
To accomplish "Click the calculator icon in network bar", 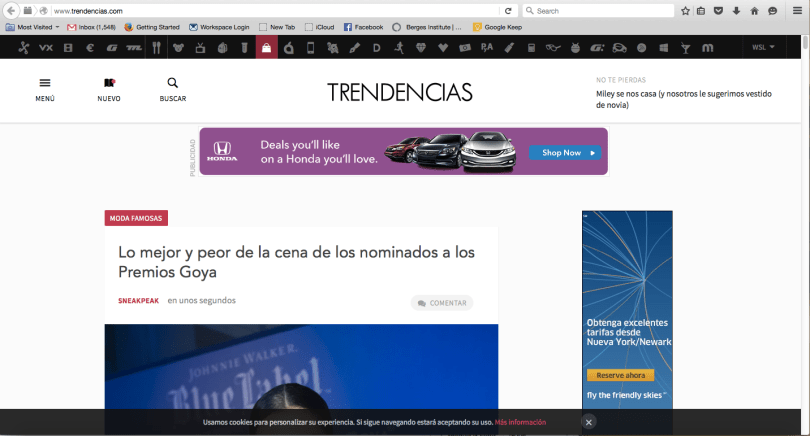I will point(531,48).
